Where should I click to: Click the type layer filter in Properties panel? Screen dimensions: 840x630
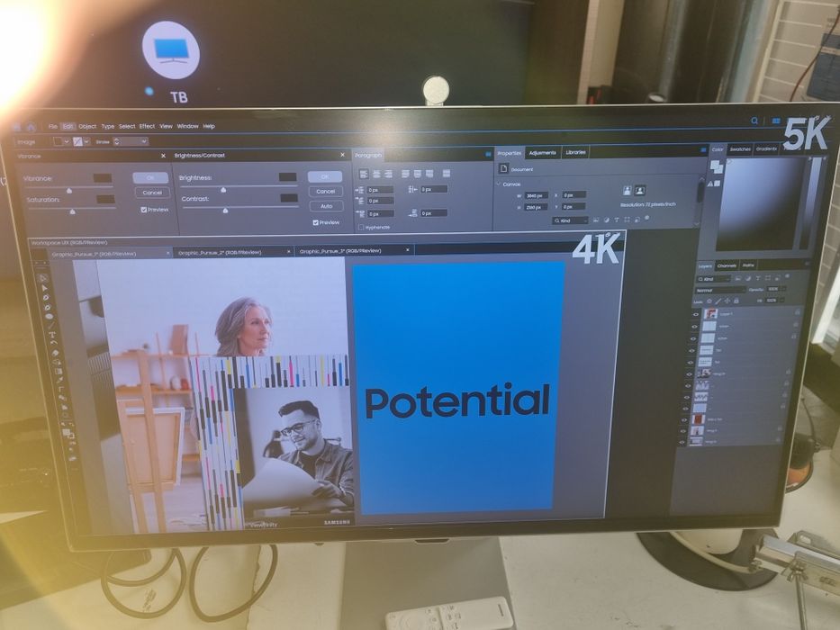click(x=617, y=220)
